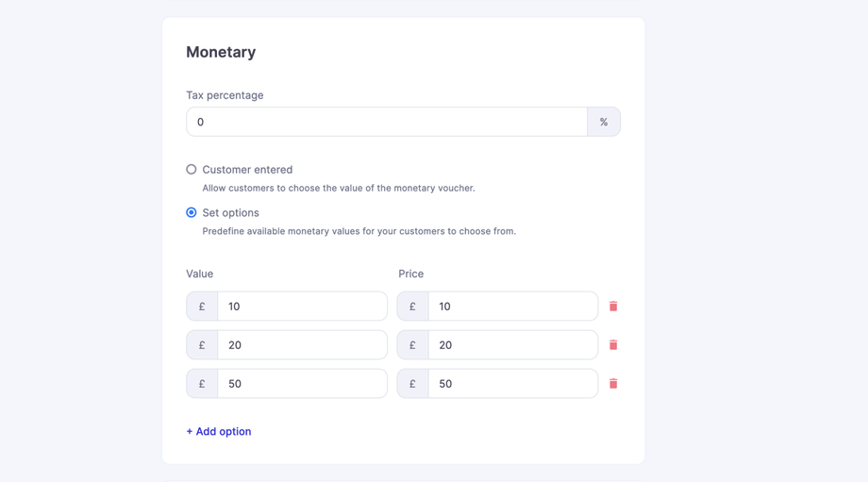This screenshot has width=868, height=482.
Task: Click the Price field containing 10
Action: click(512, 307)
